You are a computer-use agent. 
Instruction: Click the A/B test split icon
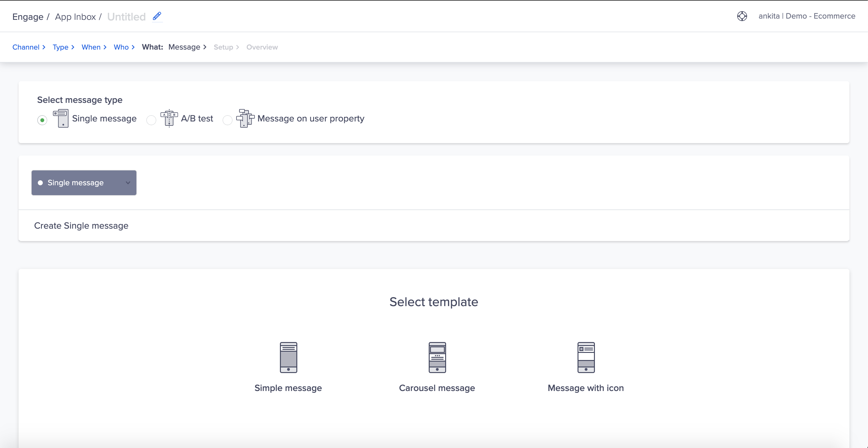point(169,118)
